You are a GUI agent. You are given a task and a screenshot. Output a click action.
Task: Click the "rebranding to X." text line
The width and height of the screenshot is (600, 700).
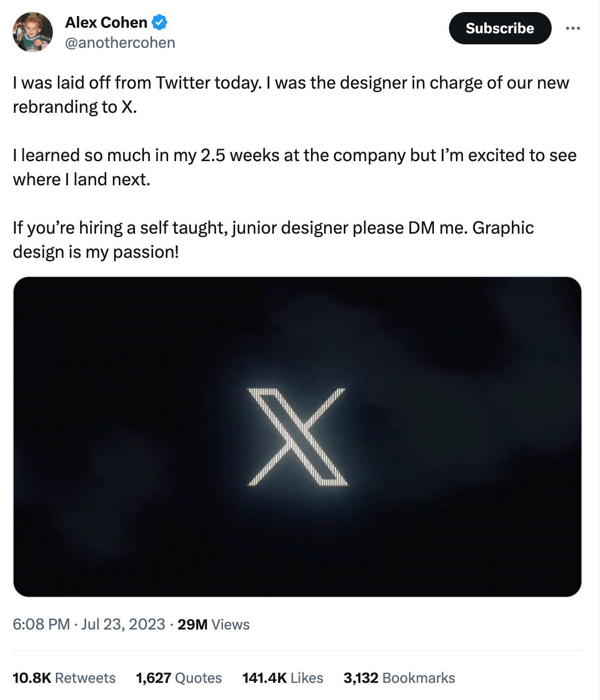[x=75, y=107]
